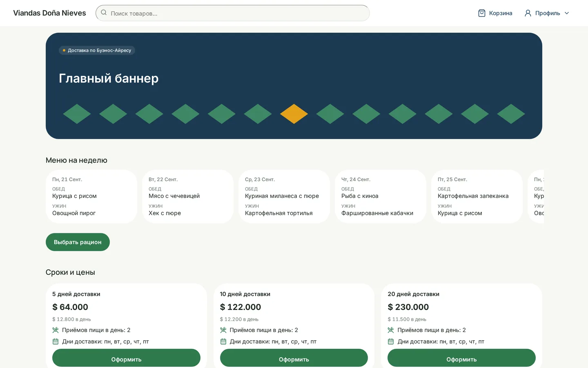This screenshot has width=588, height=368.
Task: Click the price $ 122.000
Action: (x=241, y=307)
